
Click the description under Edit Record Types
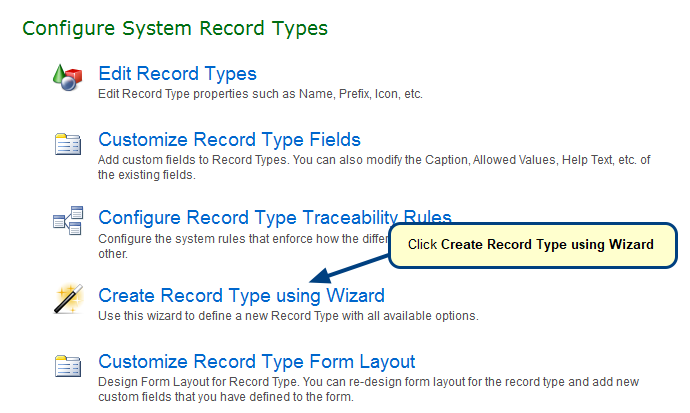[260, 94]
